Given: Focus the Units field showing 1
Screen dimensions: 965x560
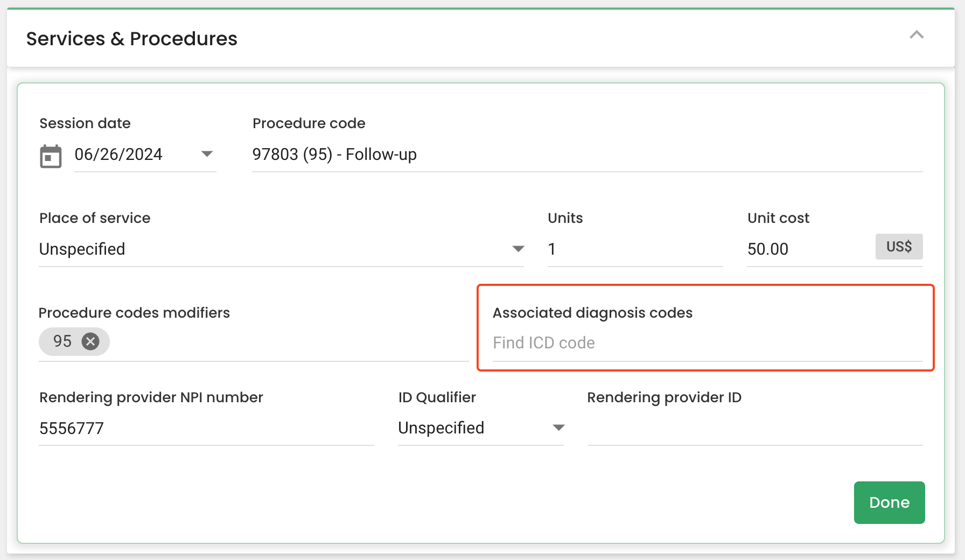Looking at the screenshot, I should pyautogui.click(x=592, y=249).
